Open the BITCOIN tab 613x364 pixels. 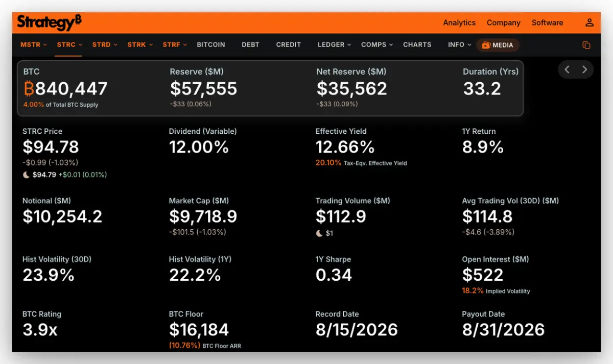(x=211, y=45)
